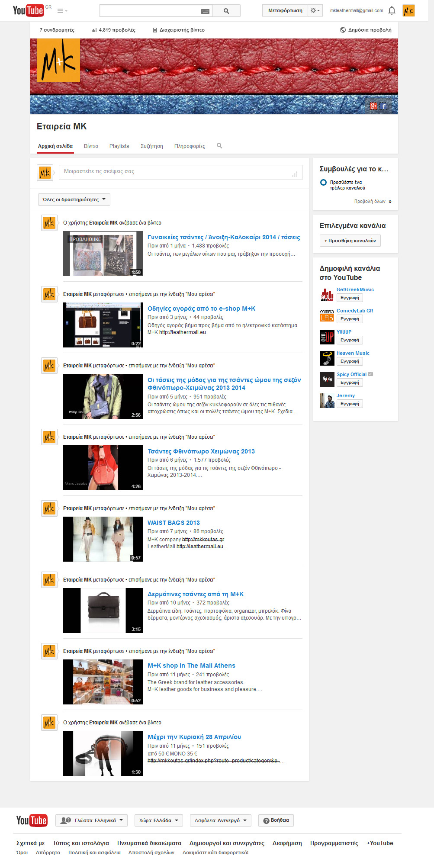Viewport: 434px width, 868px height.
Task: Open the Γυναικείες τσάντες Άνοιξη-Καλοκαίρι 2014 video
Action: coord(224,237)
